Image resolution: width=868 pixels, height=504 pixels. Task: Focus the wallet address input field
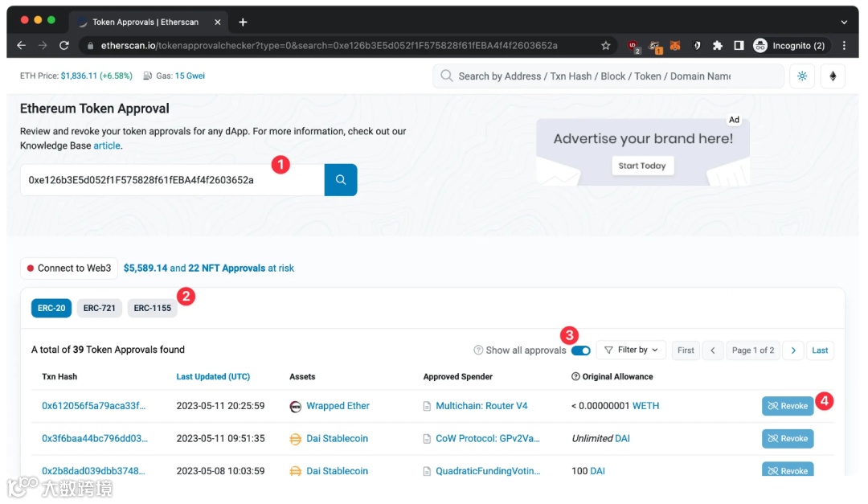click(x=172, y=179)
